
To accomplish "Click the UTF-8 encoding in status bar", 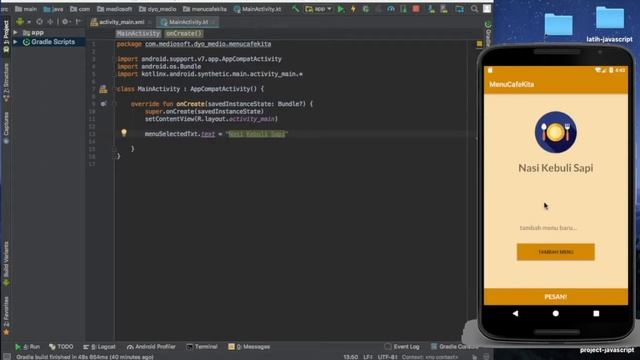I will (387, 357).
